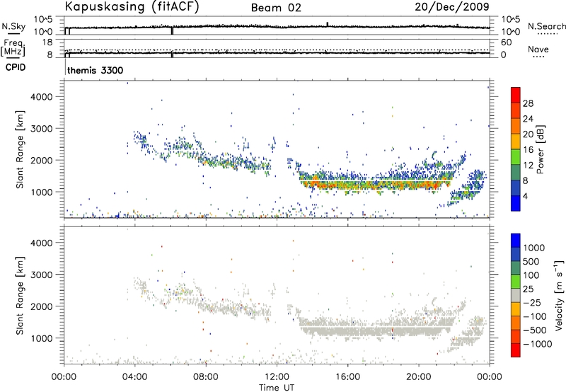The width and height of the screenshot is (566, 392).
Task: Click the Velocity [m s-1] colorbar title
Action: pyautogui.click(x=559, y=295)
